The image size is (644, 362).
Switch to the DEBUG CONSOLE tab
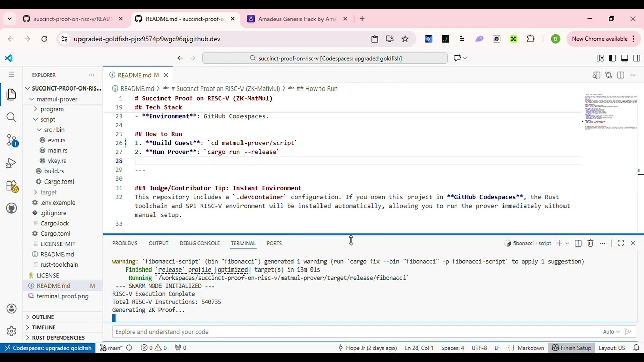pos(200,243)
